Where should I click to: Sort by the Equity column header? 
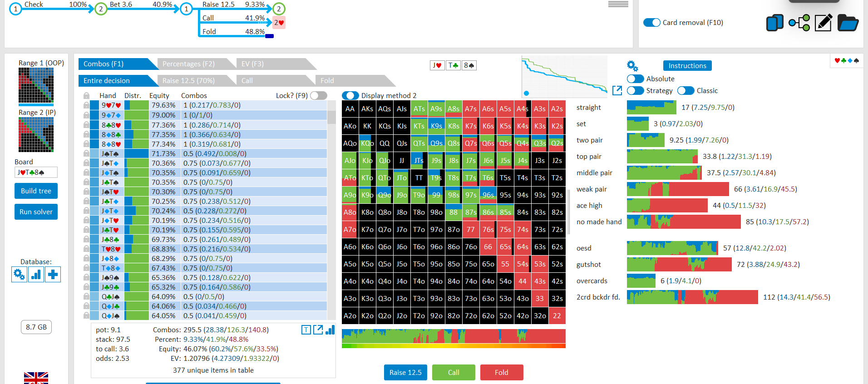coord(159,96)
